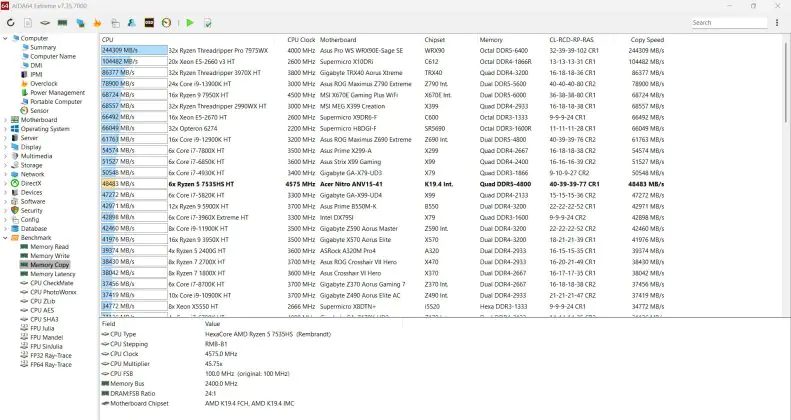Open the DMI tree entry

(x=36, y=66)
